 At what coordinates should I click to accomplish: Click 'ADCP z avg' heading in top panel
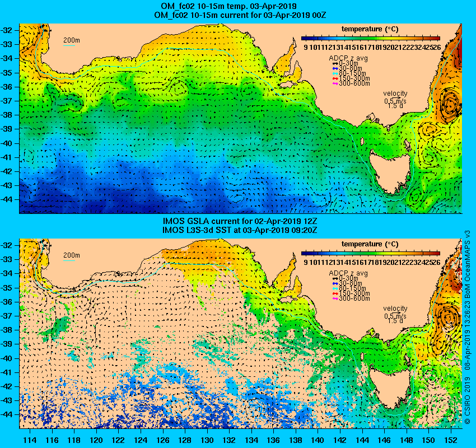coord(348,58)
